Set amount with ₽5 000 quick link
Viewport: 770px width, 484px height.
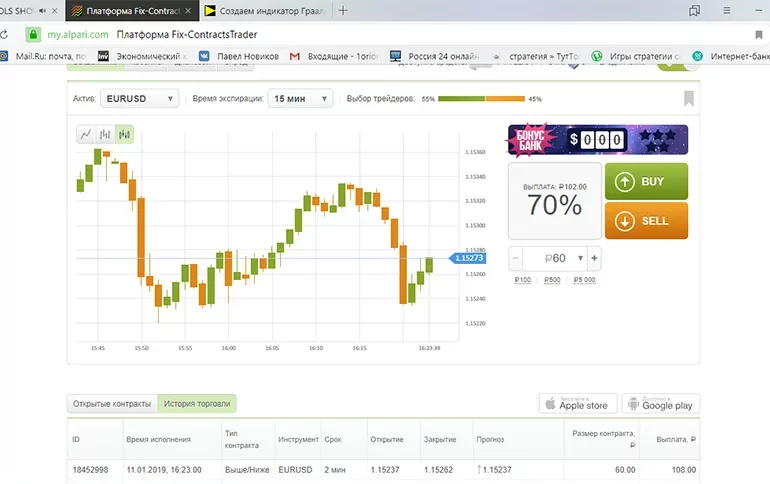pyautogui.click(x=584, y=280)
